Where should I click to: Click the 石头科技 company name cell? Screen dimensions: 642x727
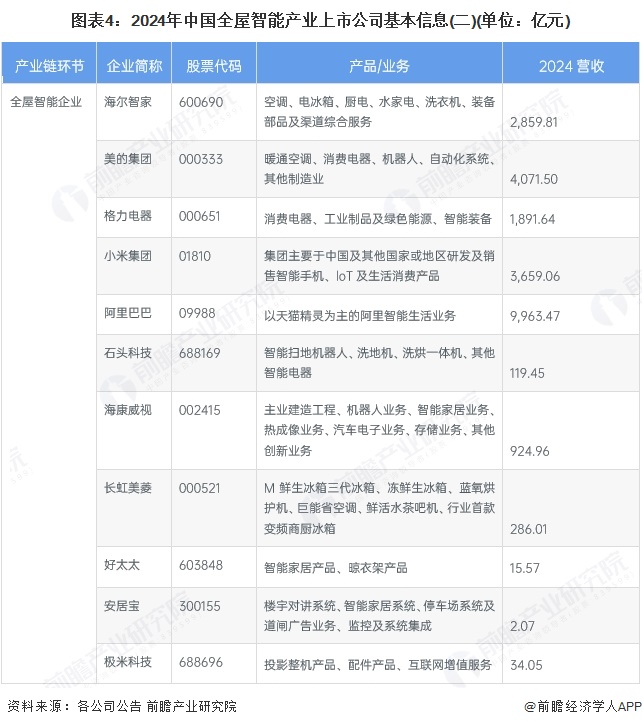click(x=128, y=352)
